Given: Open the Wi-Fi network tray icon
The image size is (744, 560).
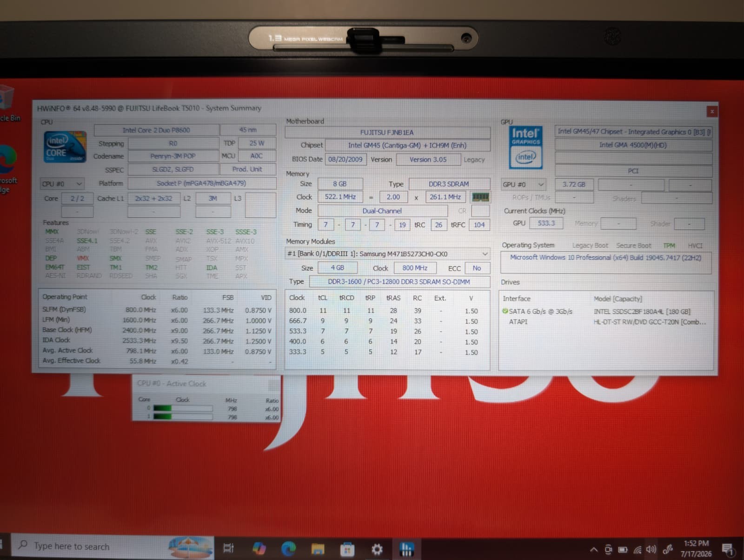Looking at the screenshot, I should (638, 550).
